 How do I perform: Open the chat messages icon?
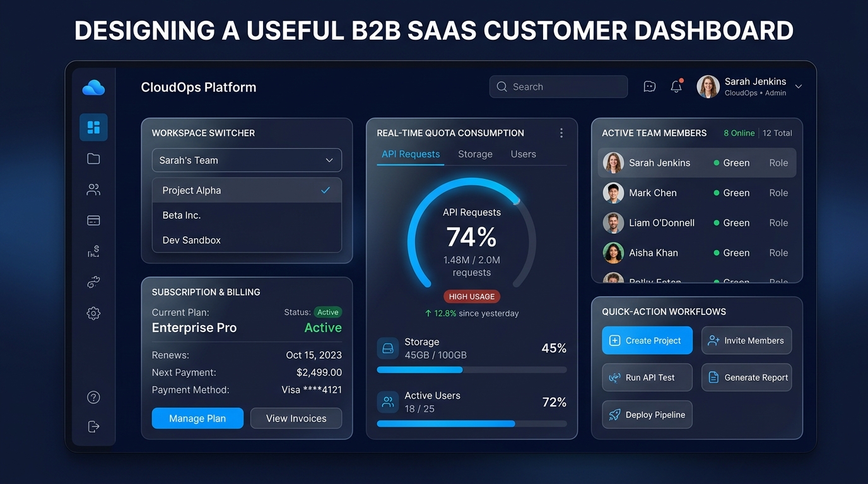click(650, 87)
